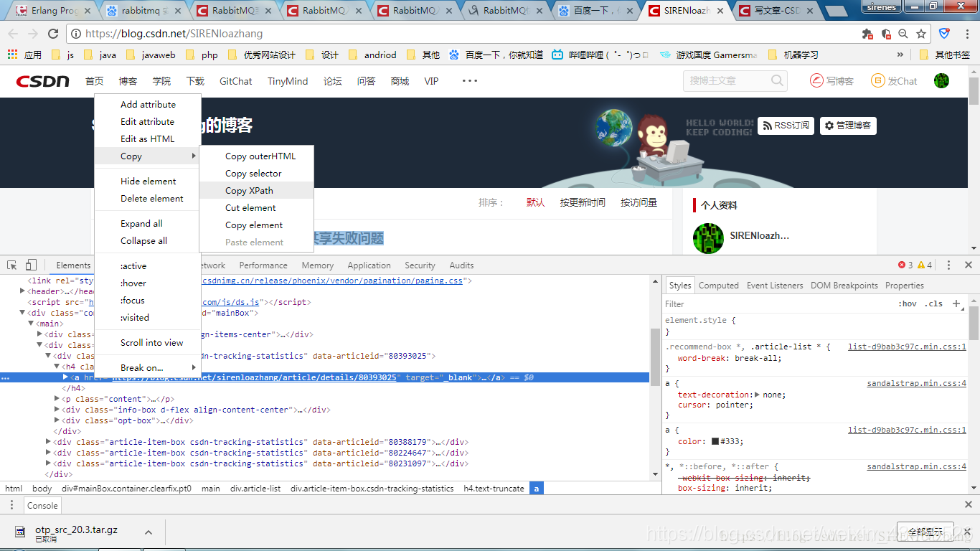Open Chrome's three-dot menu
This screenshot has width=980, height=551.
point(966,34)
